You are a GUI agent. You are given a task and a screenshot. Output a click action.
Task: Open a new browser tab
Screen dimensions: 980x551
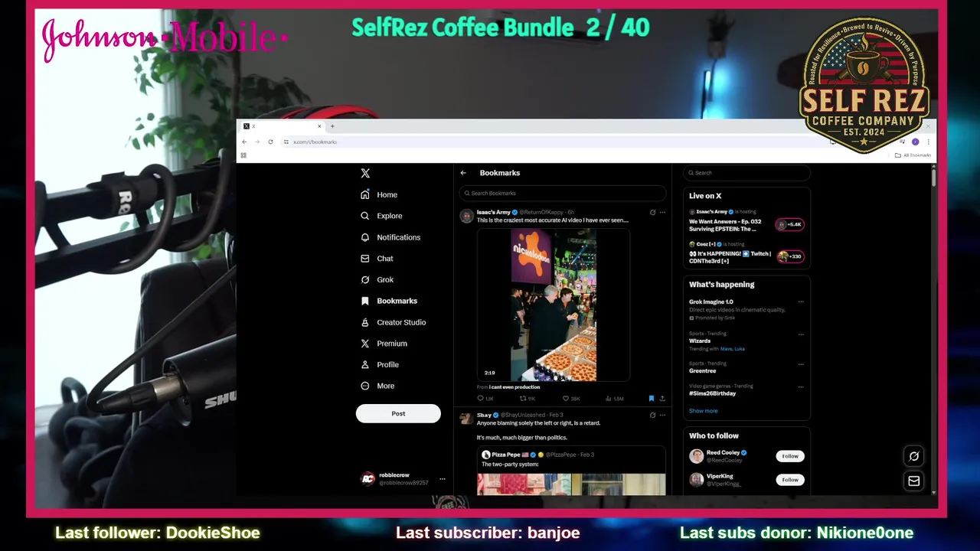pyautogui.click(x=332, y=126)
